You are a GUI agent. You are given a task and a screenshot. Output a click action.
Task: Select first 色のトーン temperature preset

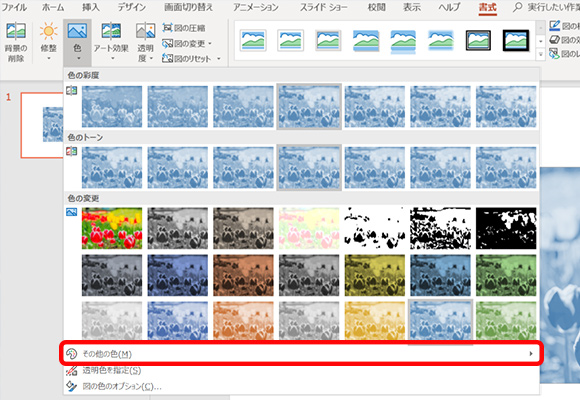[112, 168]
